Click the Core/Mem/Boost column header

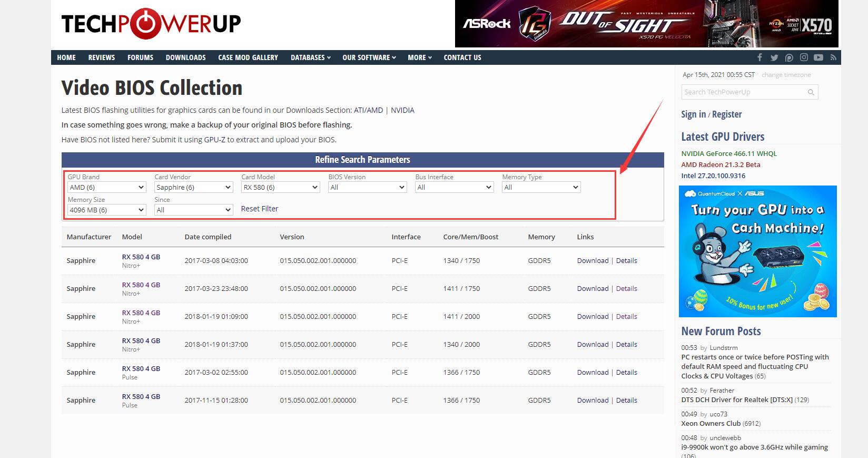471,237
